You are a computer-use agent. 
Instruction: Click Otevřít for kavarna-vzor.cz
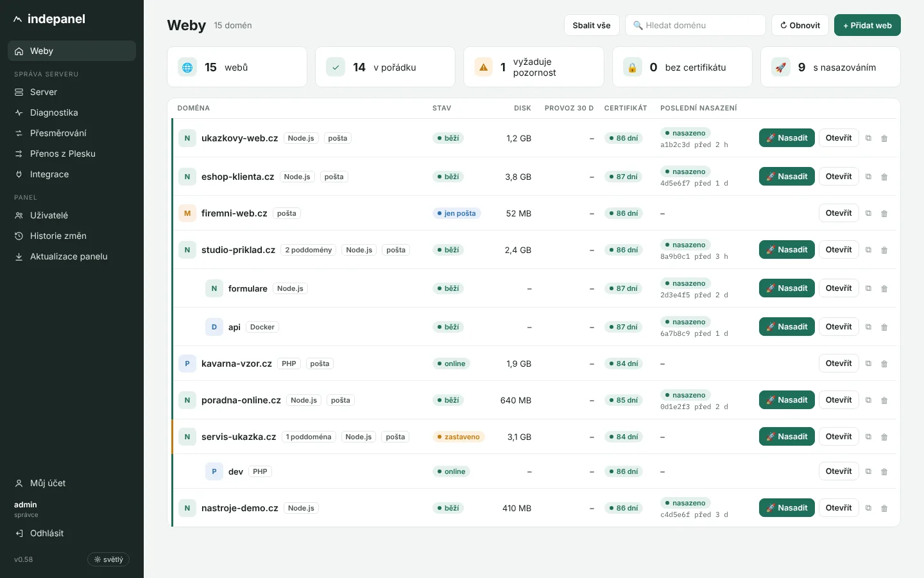(x=839, y=363)
